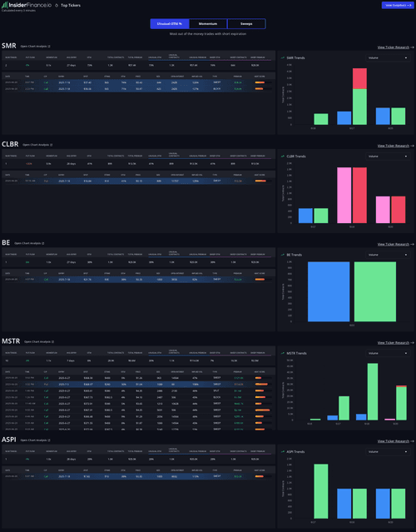Click arrow icon after ASPI View Ticker Research
416x532 pixels.
(x=413, y=440)
